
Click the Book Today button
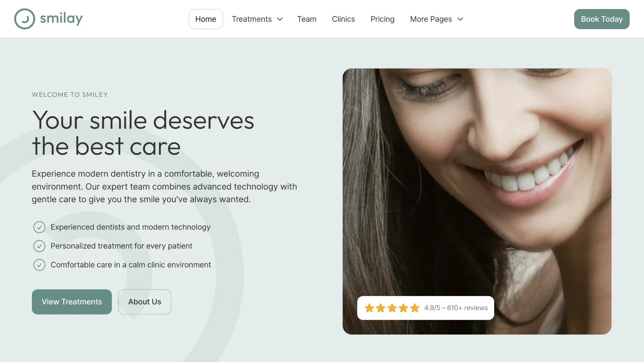pyautogui.click(x=602, y=19)
